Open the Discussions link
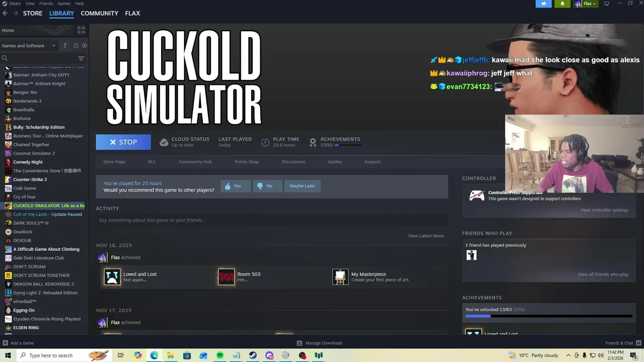This screenshot has width=644, height=362. pos(293,162)
